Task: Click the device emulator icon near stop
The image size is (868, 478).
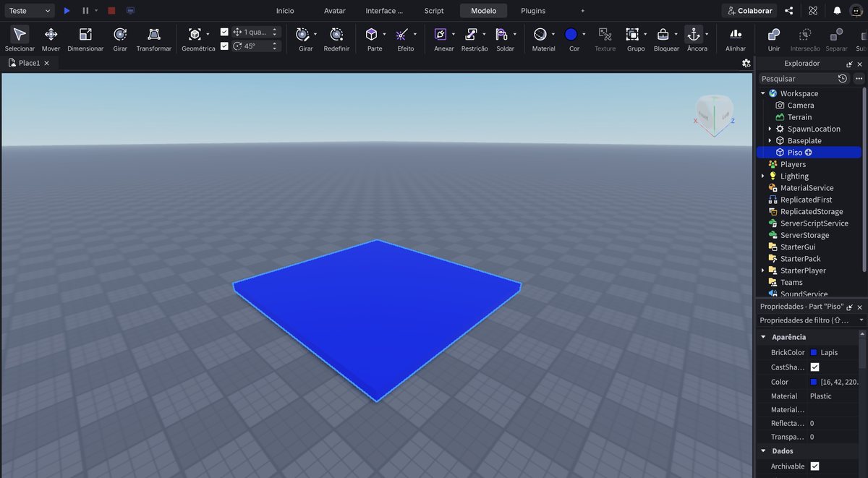Action: point(130,11)
